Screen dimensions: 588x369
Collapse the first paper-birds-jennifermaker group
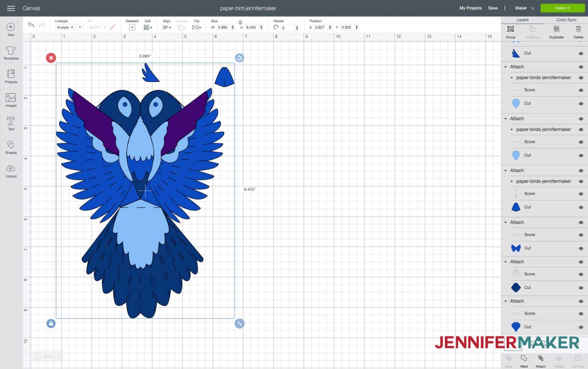512,78
